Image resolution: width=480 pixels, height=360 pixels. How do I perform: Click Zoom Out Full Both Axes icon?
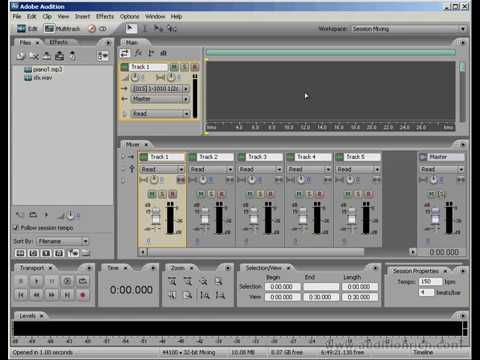coord(204,282)
